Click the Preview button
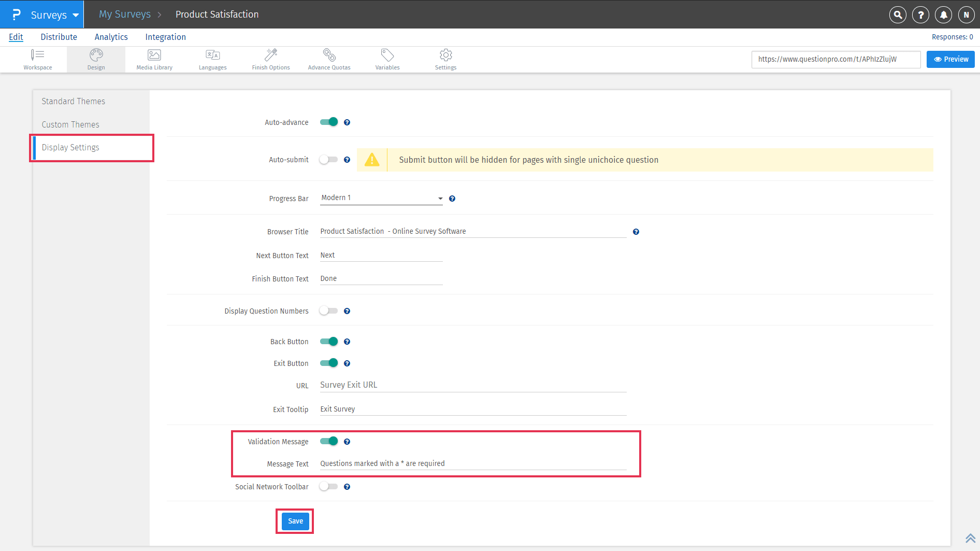The image size is (980, 551). pos(950,59)
